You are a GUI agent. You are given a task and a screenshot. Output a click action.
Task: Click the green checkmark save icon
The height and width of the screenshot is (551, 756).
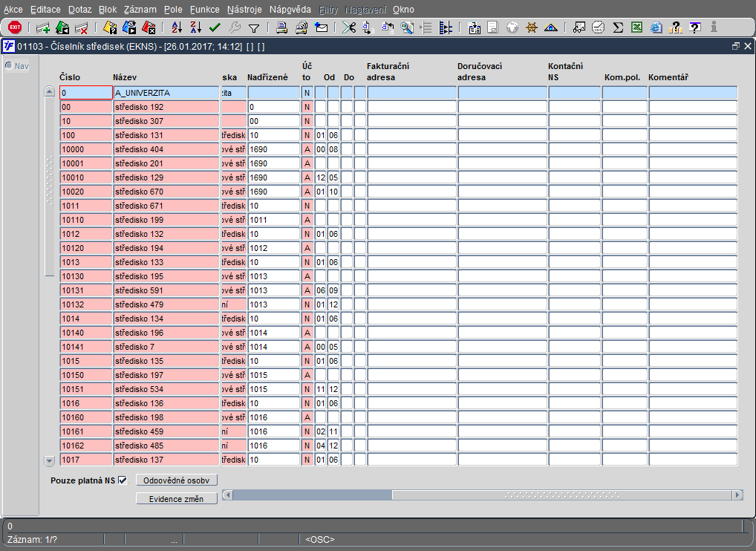215,28
